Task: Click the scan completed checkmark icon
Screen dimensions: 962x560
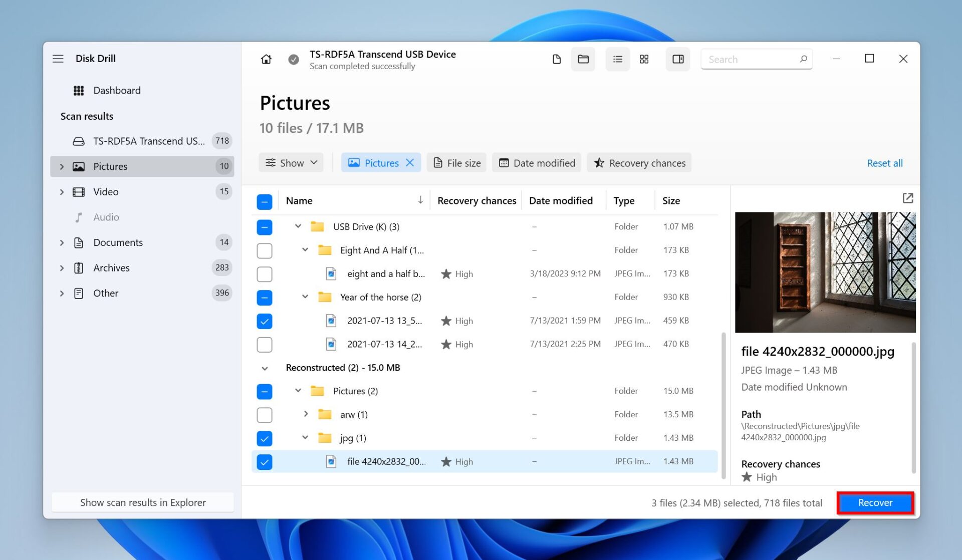Action: [293, 59]
